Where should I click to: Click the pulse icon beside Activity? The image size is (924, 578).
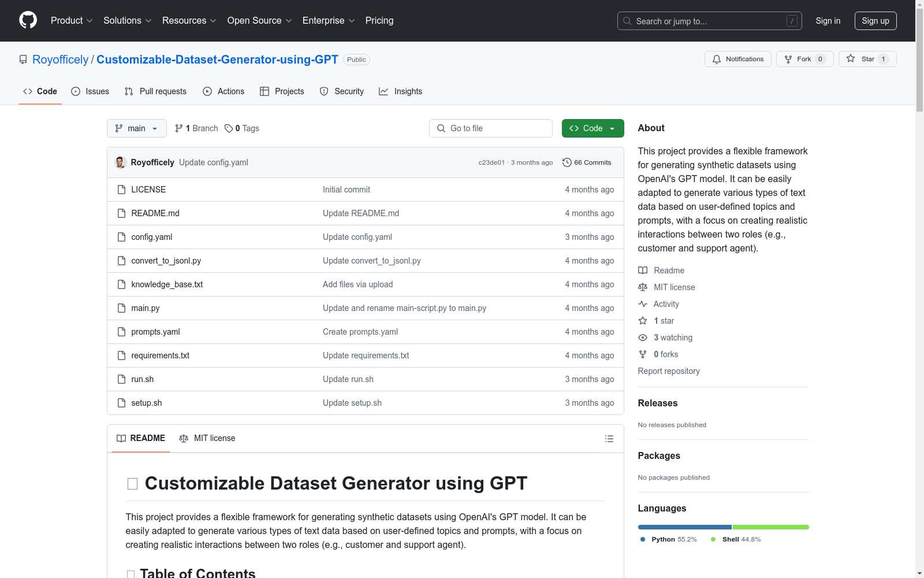click(x=643, y=304)
